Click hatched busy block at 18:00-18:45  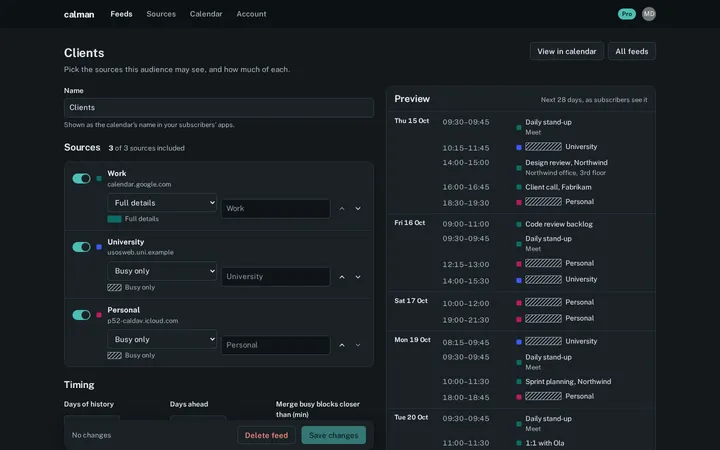coord(543,396)
